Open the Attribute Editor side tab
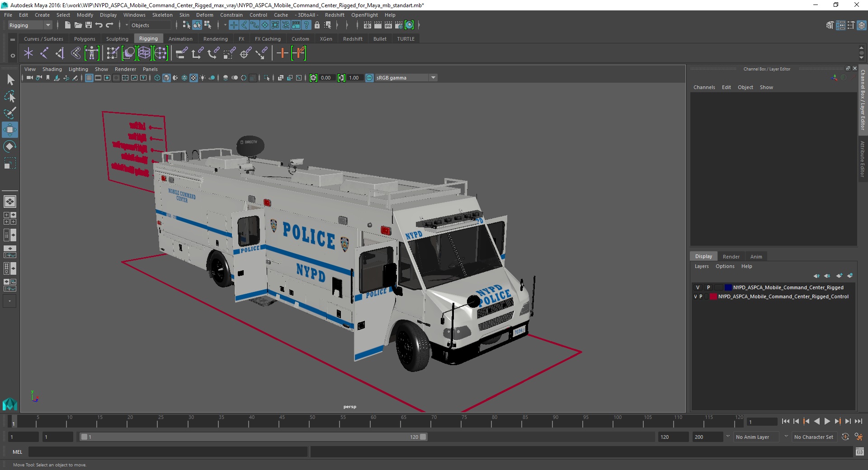The width and height of the screenshot is (868, 470). 863,158
